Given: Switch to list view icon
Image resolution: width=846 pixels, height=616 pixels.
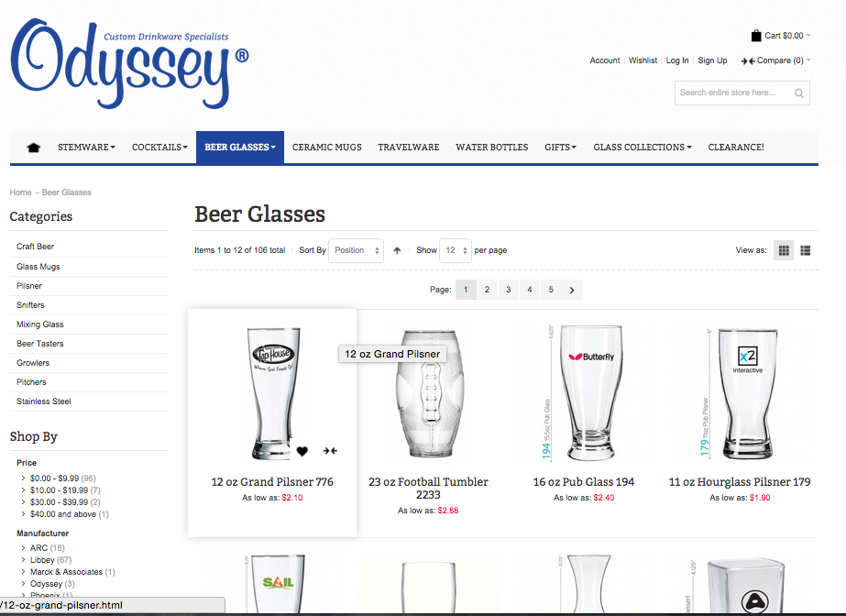Looking at the screenshot, I should (806, 250).
